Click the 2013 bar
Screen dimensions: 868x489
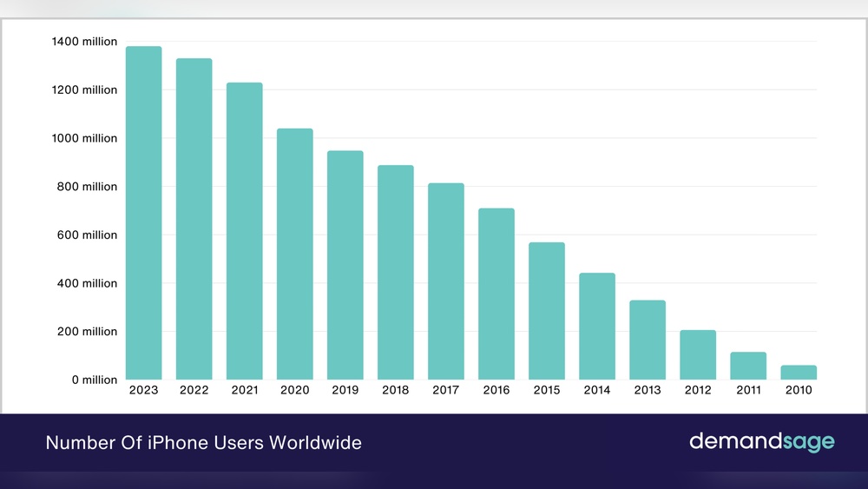648,340
